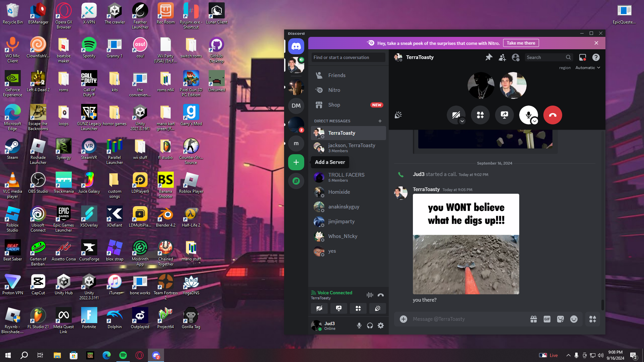
Task: Toggle mute in Jud3 user panel
Action: point(359,325)
